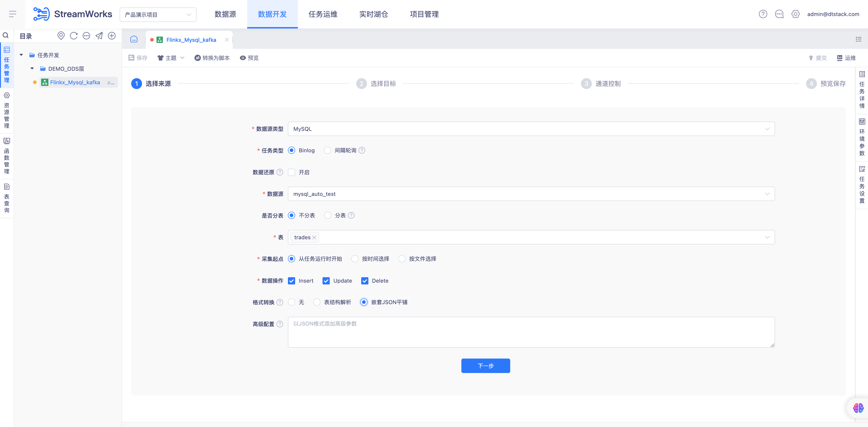
Task: Switch to the 任务运维 top menu
Action: 323,14
